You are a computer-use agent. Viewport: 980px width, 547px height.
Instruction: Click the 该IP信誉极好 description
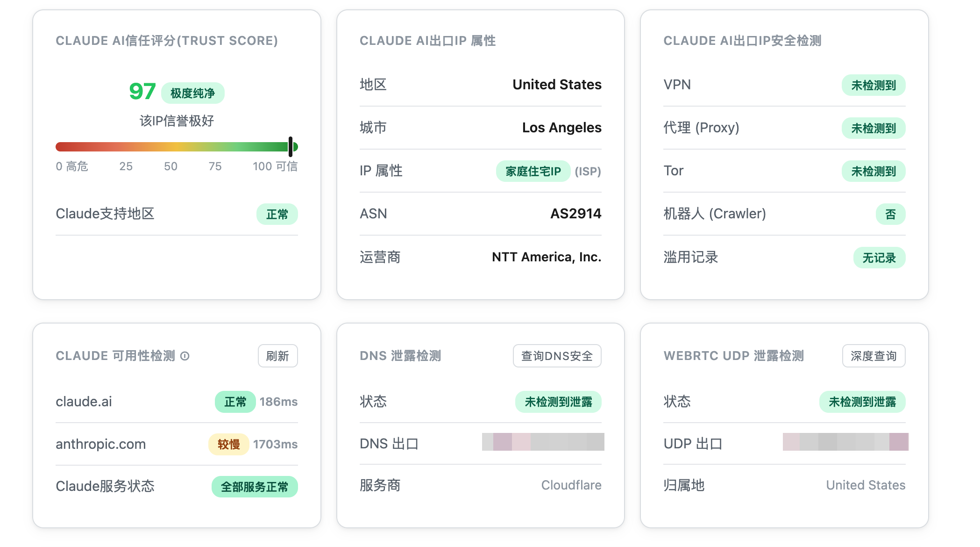[x=177, y=121]
